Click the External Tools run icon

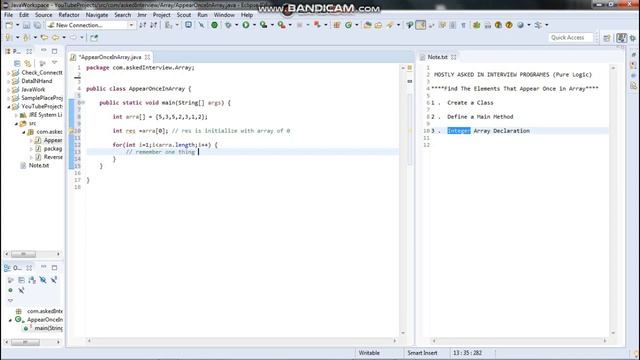click(x=281, y=25)
